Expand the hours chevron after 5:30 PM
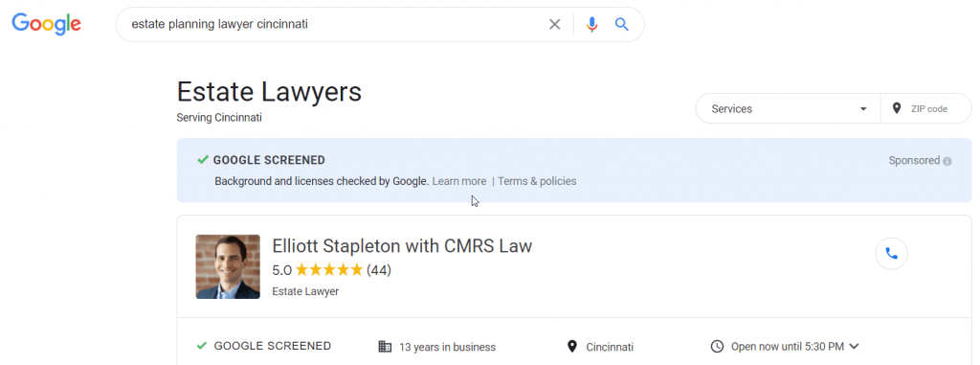The height and width of the screenshot is (365, 980). pyautogui.click(x=855, y=346)
